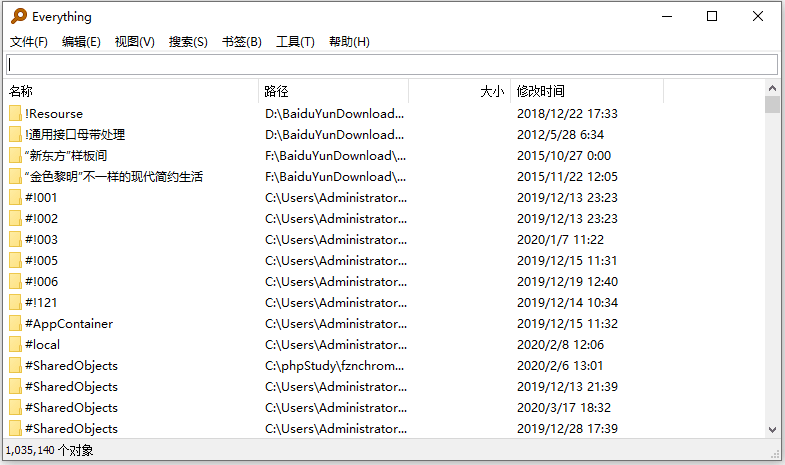Click date 2020/2/8 12:06
Screen dimensions: 785x465
560,345
